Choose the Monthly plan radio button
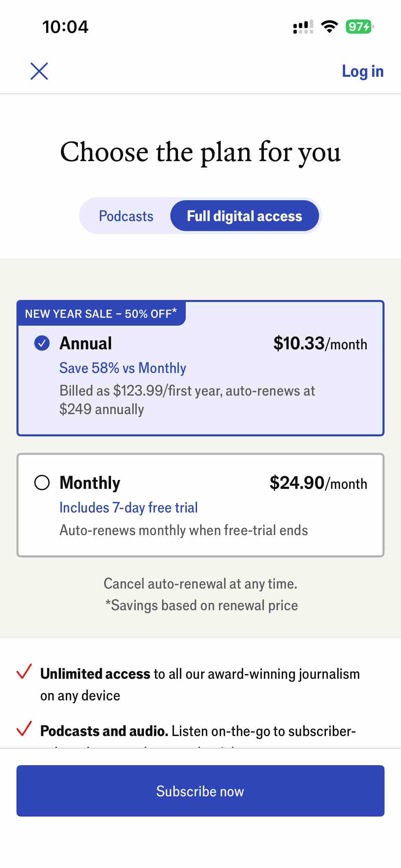 (42, 483)
